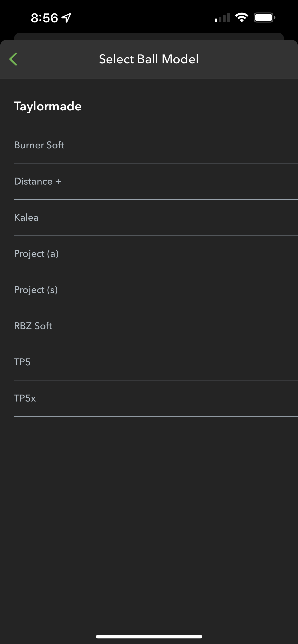Tap the Select Ball Model title
This screenshot has height=644, width=298.
point(149,59)
